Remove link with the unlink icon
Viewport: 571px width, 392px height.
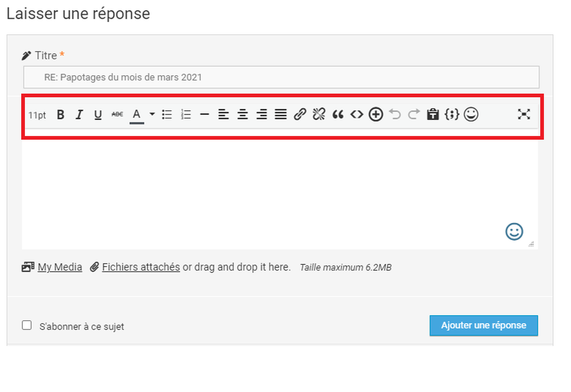click(x=319, y=114)
